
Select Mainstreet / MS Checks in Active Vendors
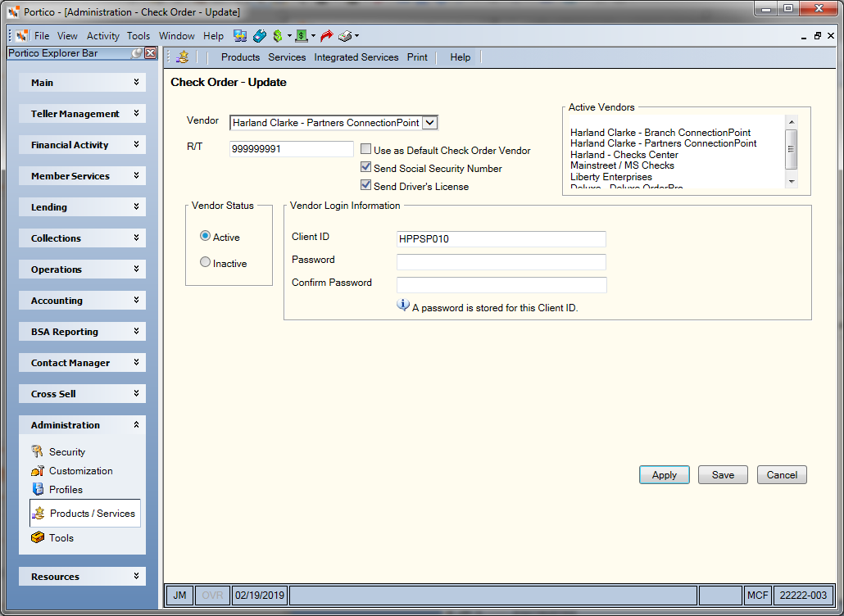click(622, 165)
